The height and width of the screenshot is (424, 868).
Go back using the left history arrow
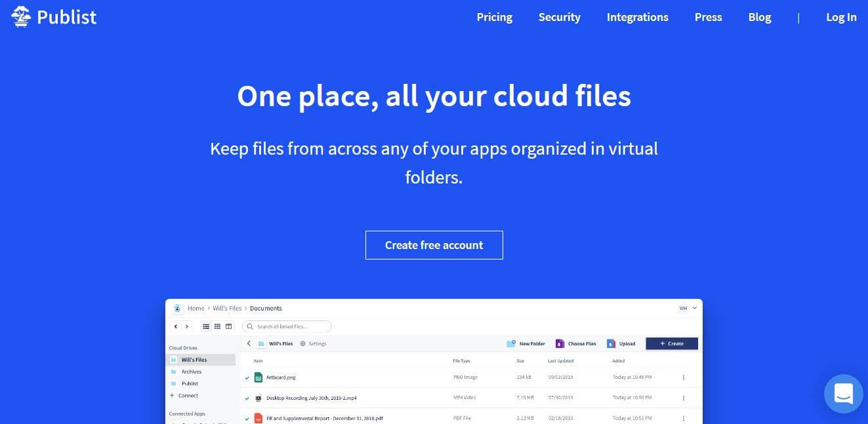[176, 326]
